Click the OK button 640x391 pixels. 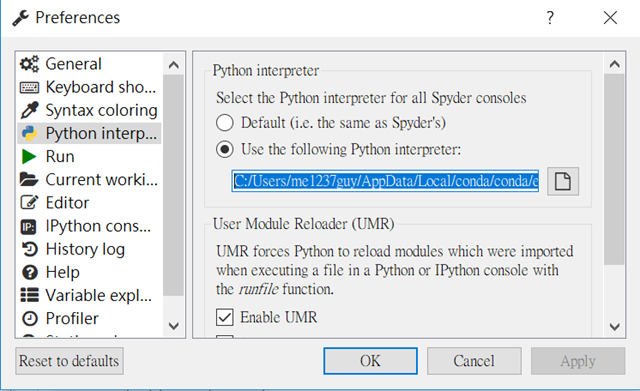point(370,361)
